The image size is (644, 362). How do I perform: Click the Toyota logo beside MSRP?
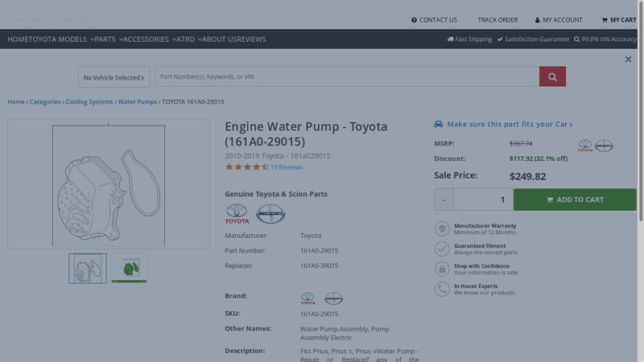click(585, 146)
